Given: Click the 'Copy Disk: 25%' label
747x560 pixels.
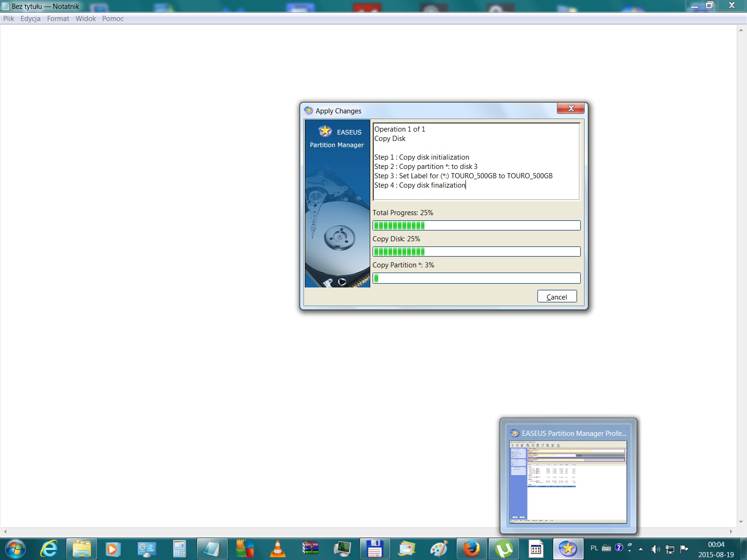Looking at the screenshot, I should tap(396, 239).
